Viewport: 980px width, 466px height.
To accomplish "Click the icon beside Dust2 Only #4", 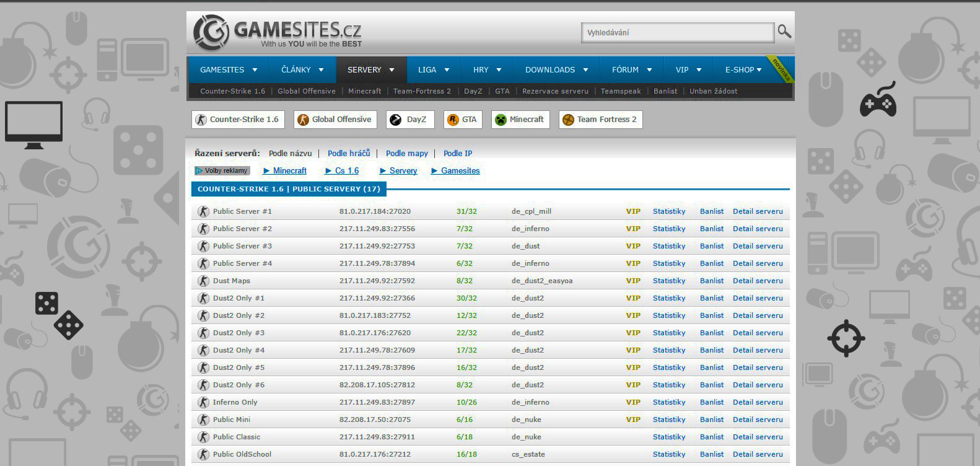I will click(203, 350).
